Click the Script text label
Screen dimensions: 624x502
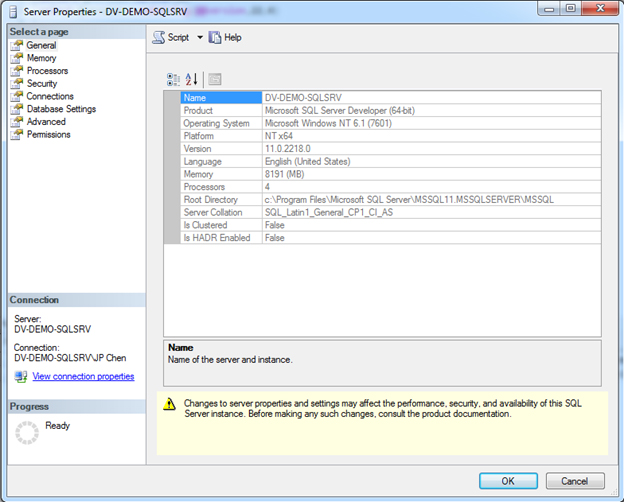[178, 37]
